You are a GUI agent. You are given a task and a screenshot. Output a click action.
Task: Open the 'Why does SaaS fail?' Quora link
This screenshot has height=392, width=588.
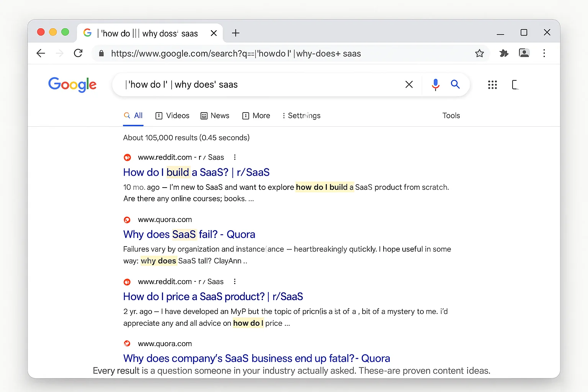point(189,234)
